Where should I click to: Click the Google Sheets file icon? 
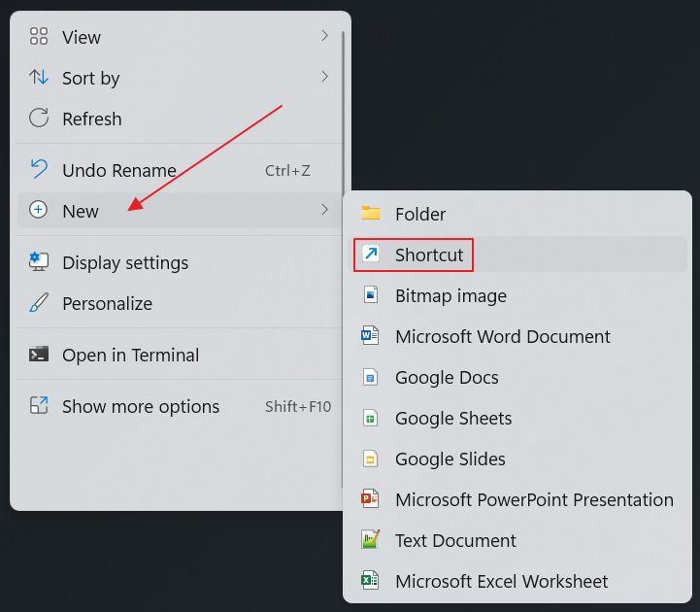371,418
